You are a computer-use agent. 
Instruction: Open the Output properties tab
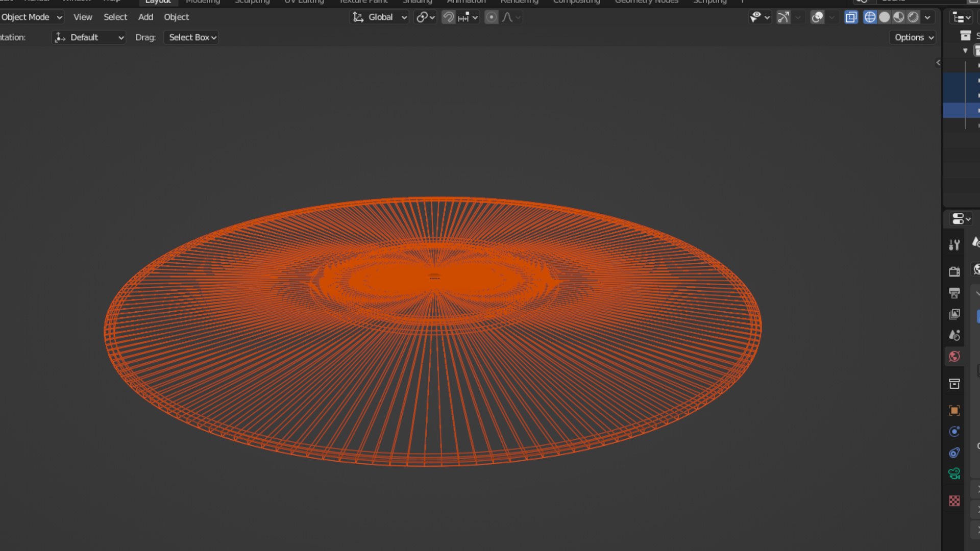pyautogui.click(x=954, y=293)
